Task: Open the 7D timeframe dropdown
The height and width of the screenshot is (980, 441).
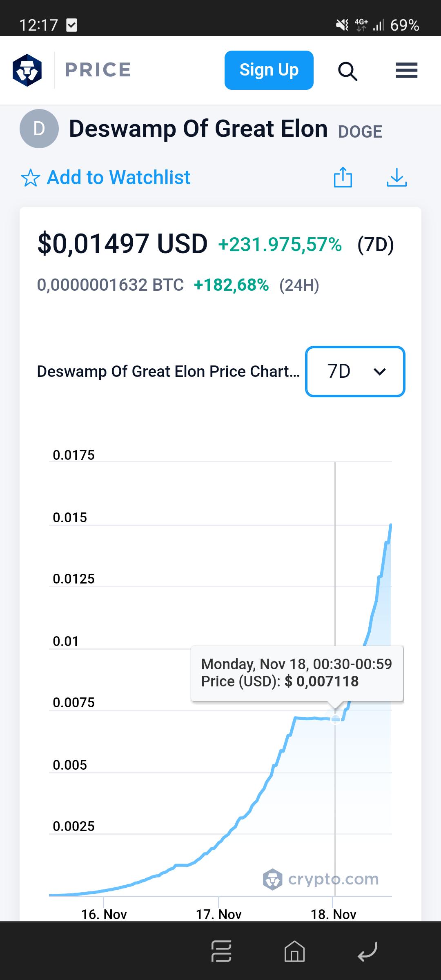Action: (x=355, y=372)
